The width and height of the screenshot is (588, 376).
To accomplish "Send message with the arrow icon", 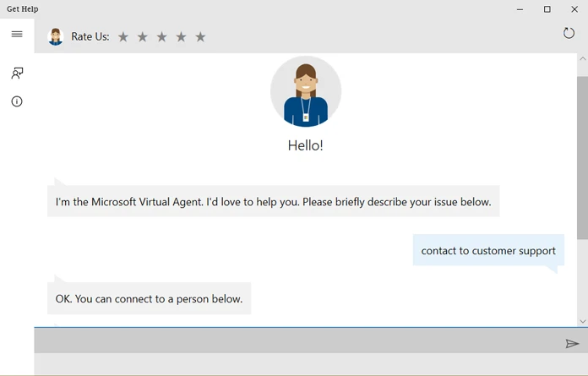I will point(572,343).
